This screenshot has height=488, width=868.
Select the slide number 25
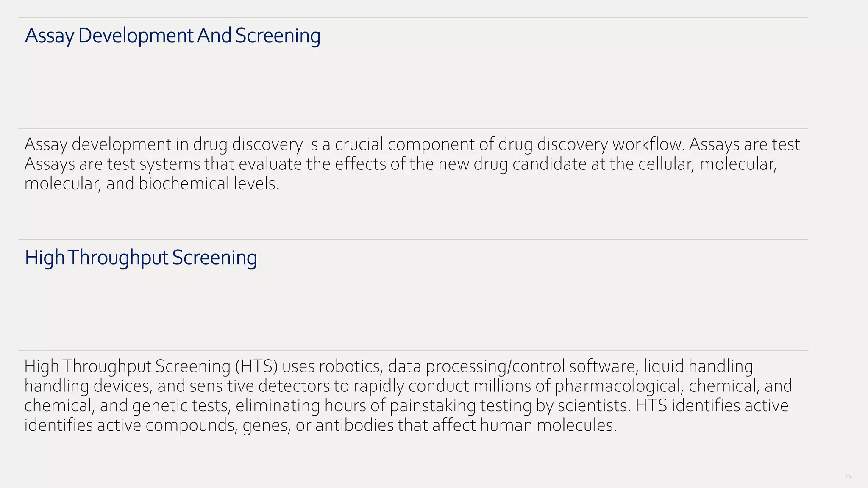coord(848,476)
